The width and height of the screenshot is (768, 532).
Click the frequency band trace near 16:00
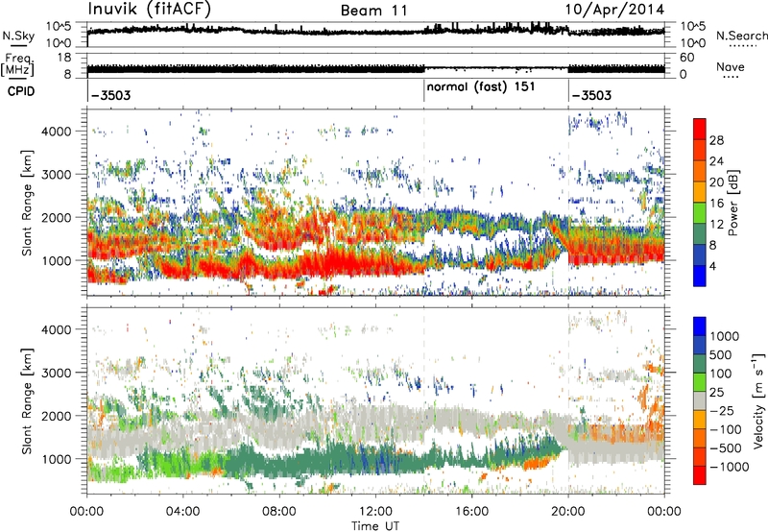click(x=495, y=68)
